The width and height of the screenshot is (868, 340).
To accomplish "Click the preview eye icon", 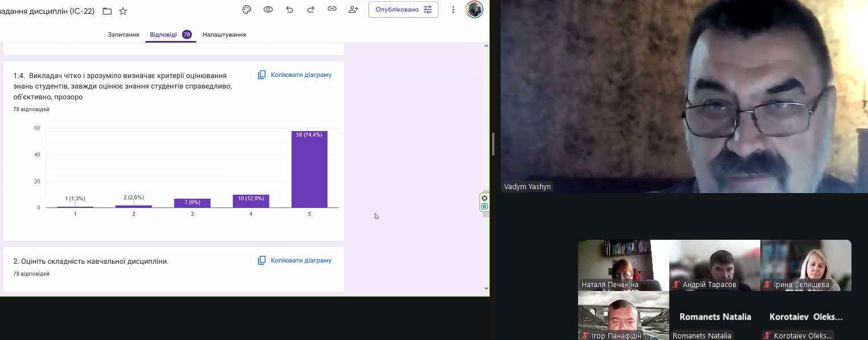I will pyautogui.click(x=268, y=10).
